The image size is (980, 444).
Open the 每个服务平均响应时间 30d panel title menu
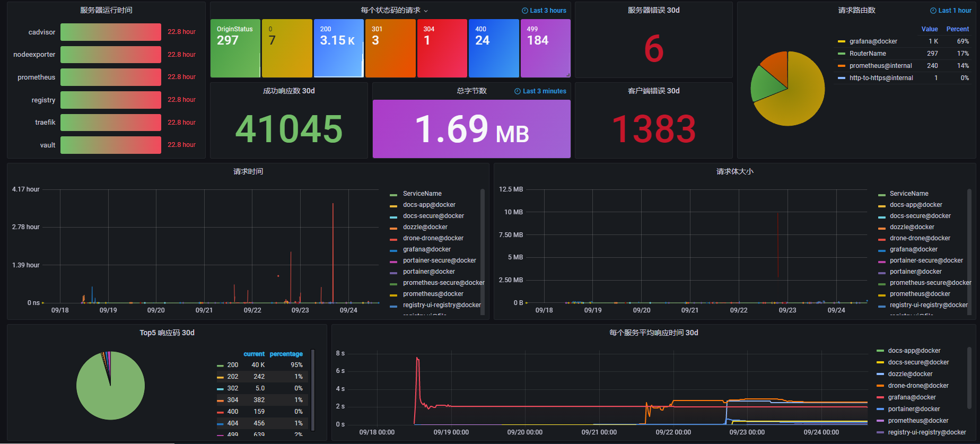[653, 333]
